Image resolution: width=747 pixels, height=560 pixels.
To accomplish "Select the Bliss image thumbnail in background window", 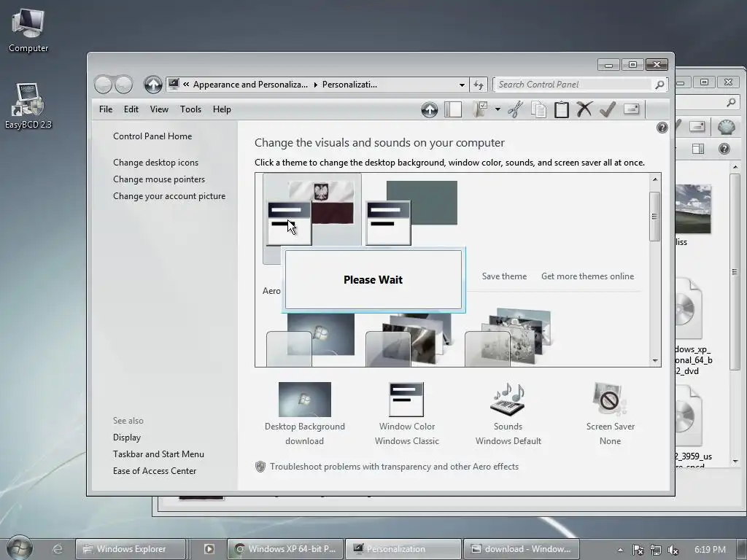I will point(693,209).
